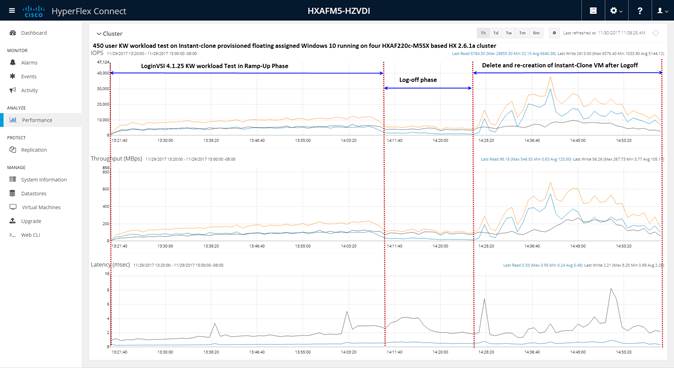The image size is (674, 368).
Task: Click the highest spike in Latency chart
Action: point(611,289)
